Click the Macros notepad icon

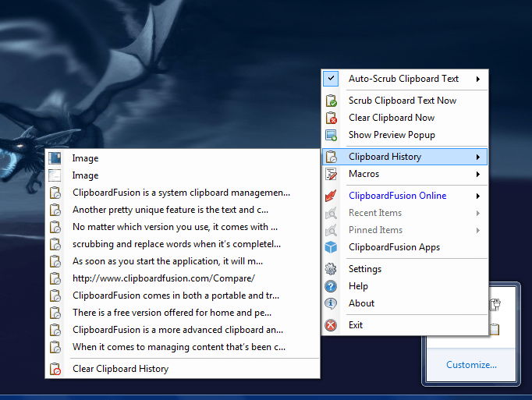[332, 174]
